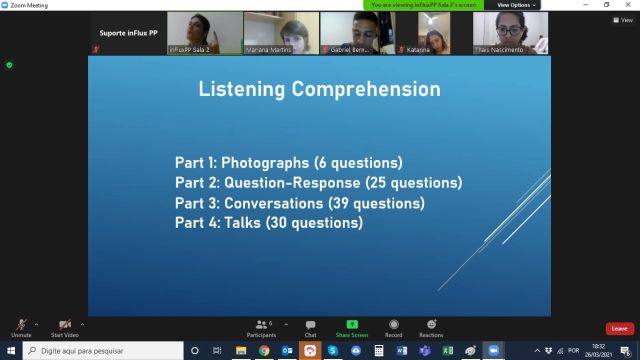Open Excel from the taskbar

(x=448, y=351)
